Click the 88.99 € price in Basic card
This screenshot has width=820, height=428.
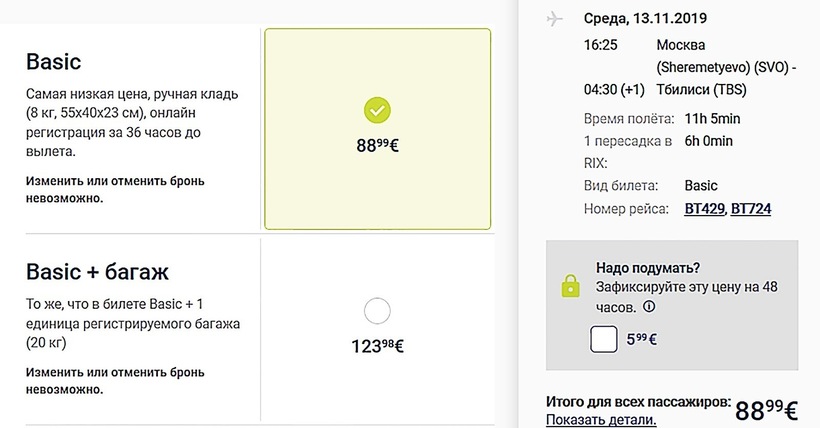[378, 145]
